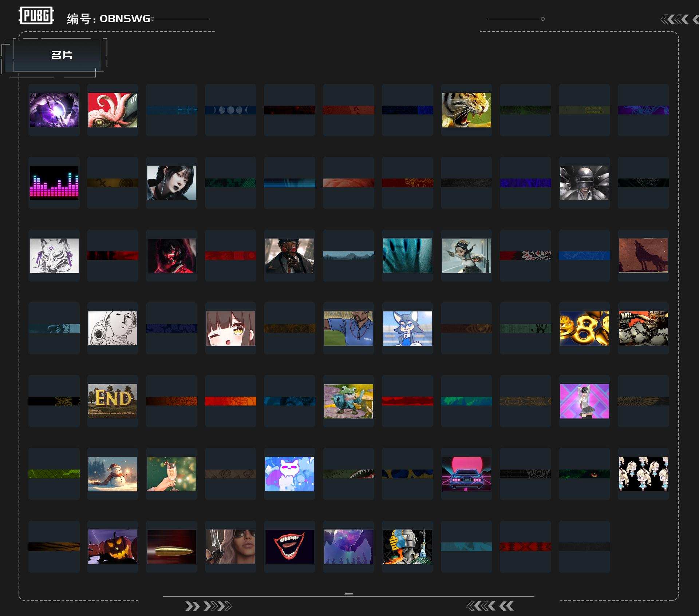Select the 编号: OBNSWG text

pyautogui.click(x=108, y=19)
